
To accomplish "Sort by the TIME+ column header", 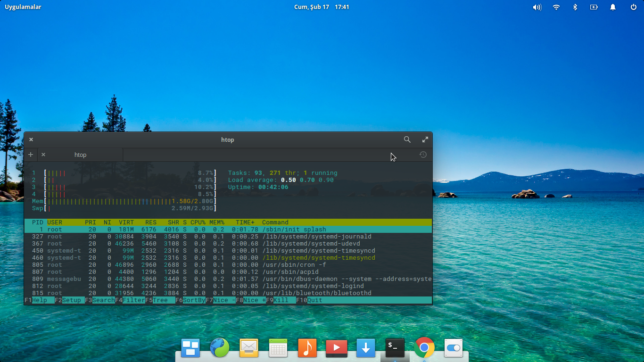I will (245, 222).
